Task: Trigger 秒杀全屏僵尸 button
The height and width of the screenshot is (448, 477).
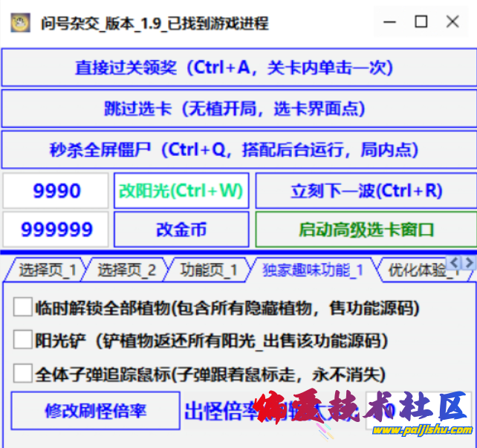Action: pos(234,149)
